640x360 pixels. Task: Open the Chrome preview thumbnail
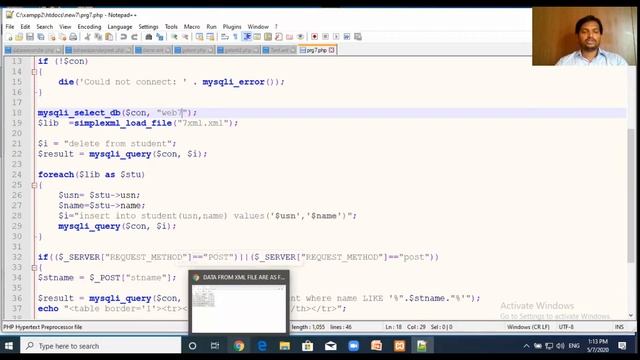point(239,302)
